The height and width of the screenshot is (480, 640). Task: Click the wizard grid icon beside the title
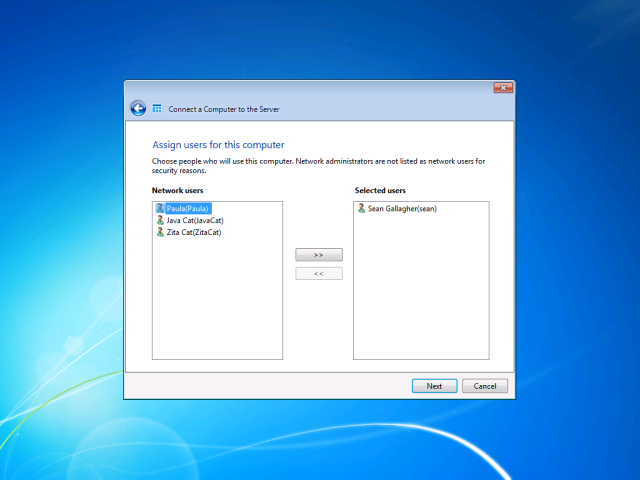(157, 109)
